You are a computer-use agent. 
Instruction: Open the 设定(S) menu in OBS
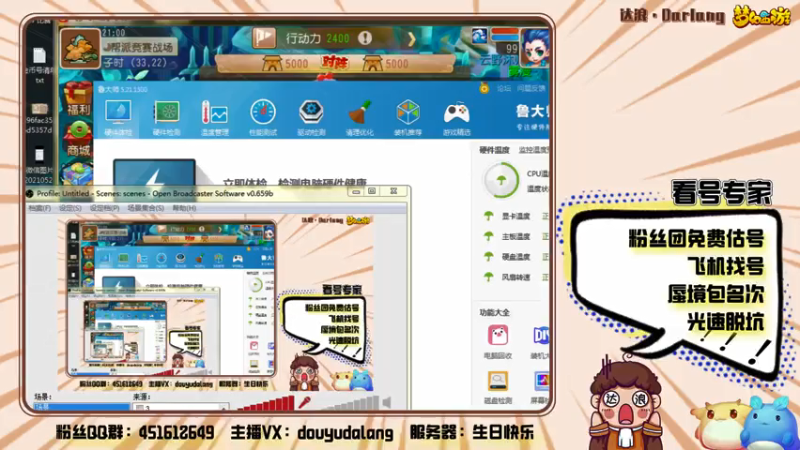70,208
